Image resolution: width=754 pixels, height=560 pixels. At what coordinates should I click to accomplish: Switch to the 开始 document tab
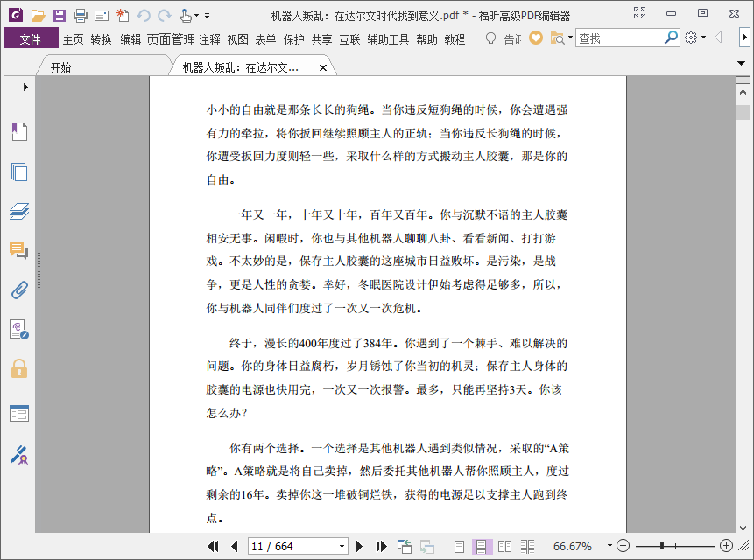click(104, 66)
